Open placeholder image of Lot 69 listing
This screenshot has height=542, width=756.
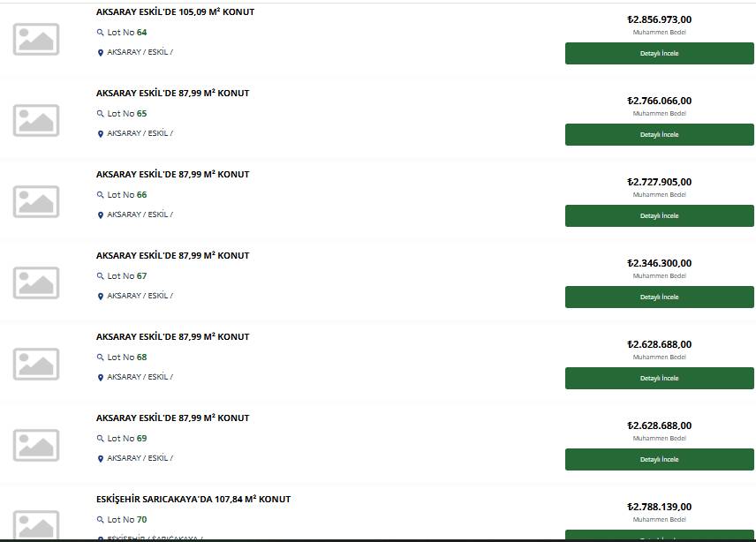[x=36, y=445]
